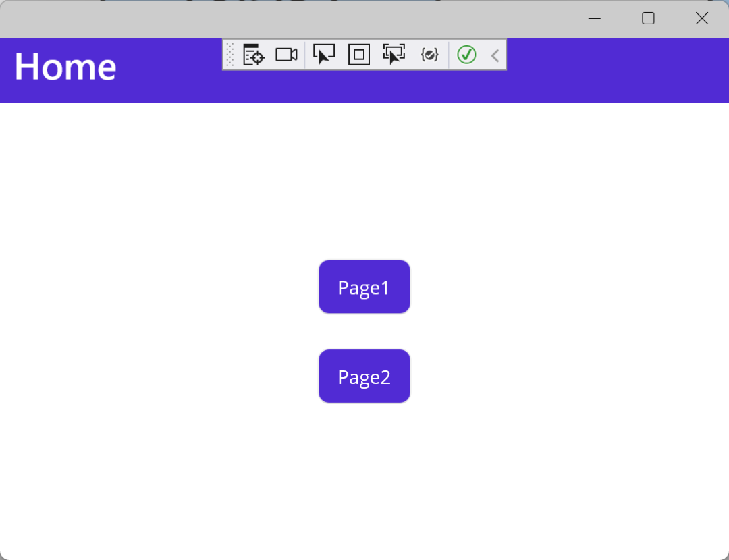Select the Enable Selection cursor icon
729x560 pixels.
click(x=324, y=55)
